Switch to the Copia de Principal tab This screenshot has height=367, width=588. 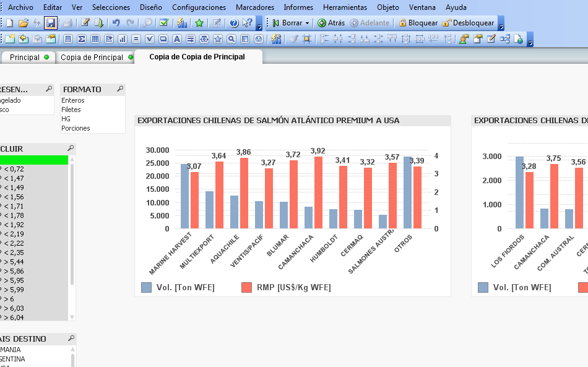(x=92, y=57)
